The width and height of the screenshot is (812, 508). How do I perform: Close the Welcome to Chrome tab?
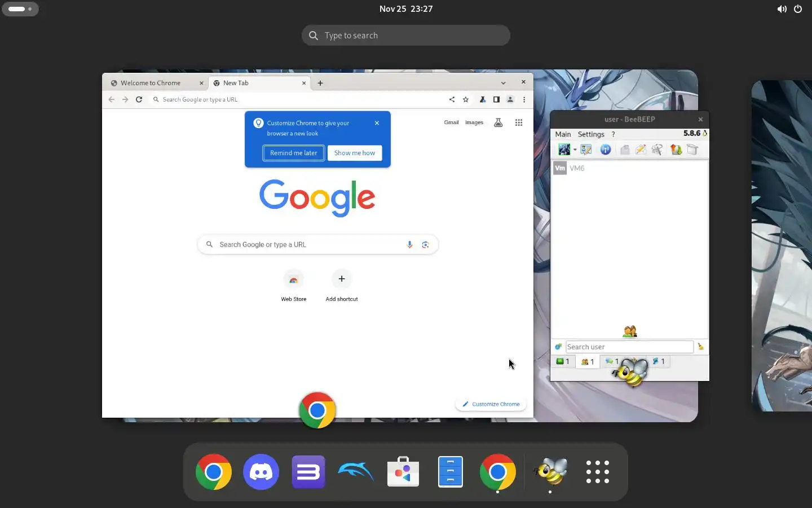click(201, 83)
